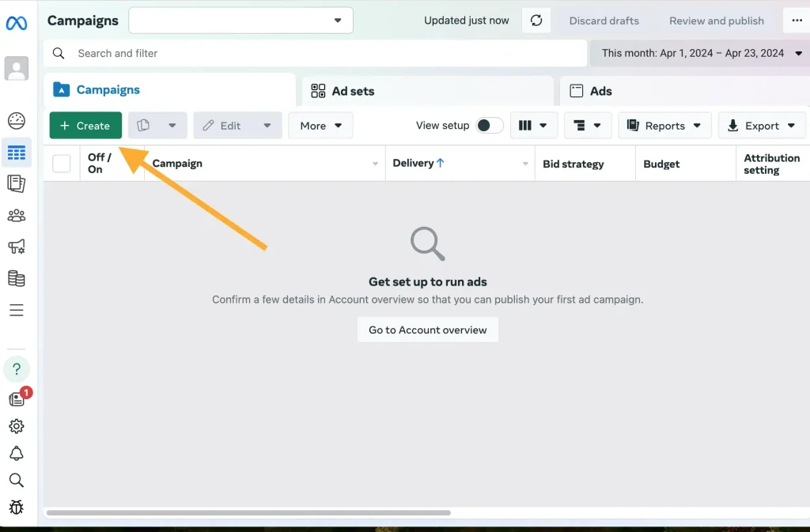Click the green Create button

(85, 126)
